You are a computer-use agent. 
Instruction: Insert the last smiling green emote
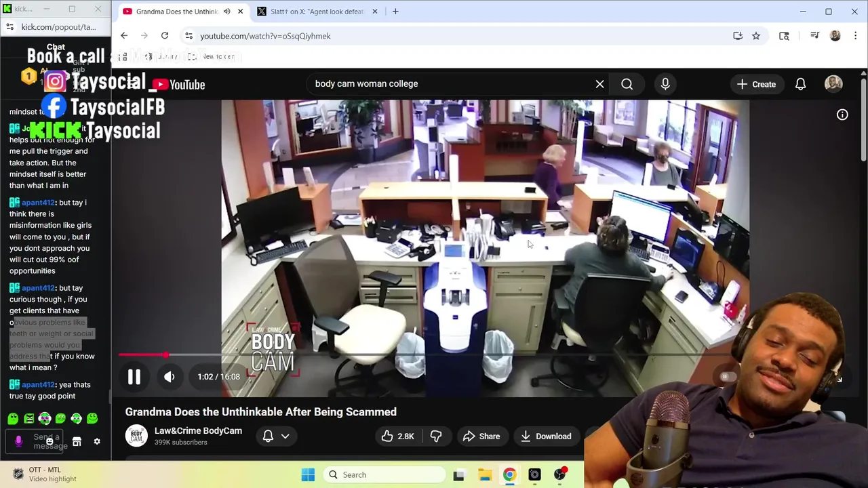[92, 419]
